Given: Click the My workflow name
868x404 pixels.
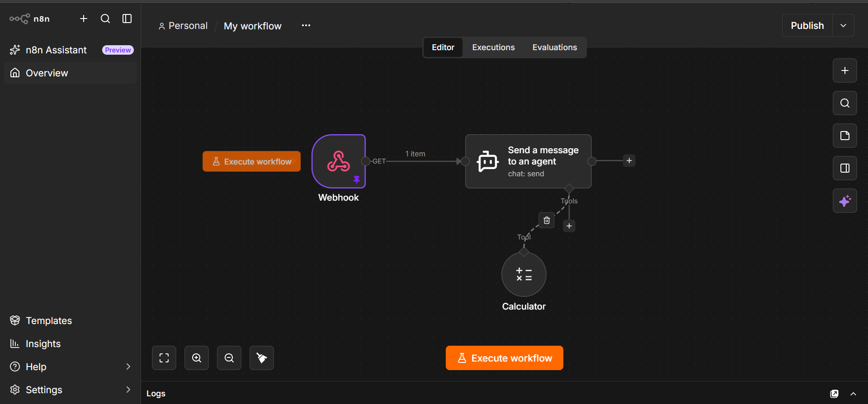Looking at the screenshot, I should click(x=253, y=26).
